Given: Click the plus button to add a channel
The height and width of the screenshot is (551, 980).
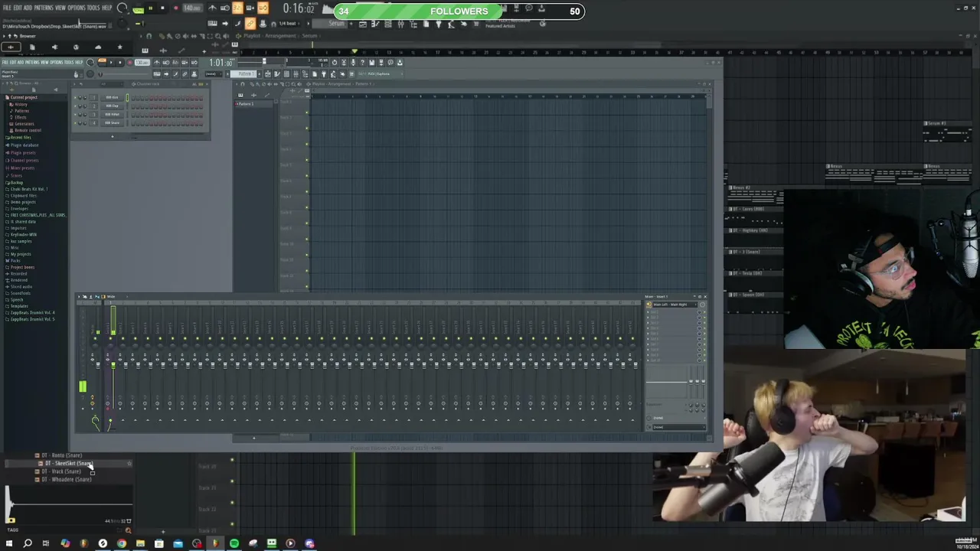Looking at the screenshot, I should [113, 137].
